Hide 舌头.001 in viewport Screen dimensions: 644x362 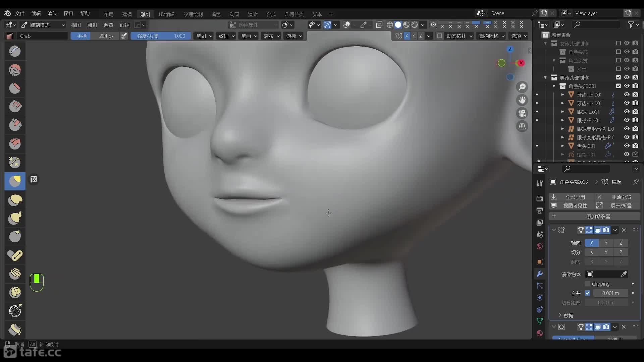[x=627, y=146]
